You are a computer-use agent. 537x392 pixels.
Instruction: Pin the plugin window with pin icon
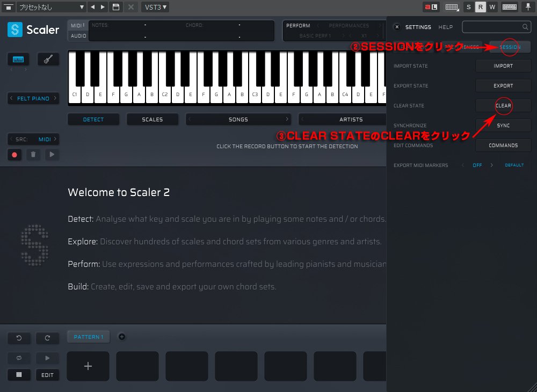click(528, 7)
